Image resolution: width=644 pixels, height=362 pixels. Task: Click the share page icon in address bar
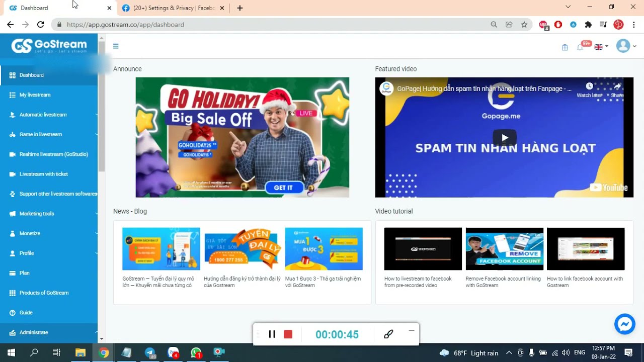[509, 25]
